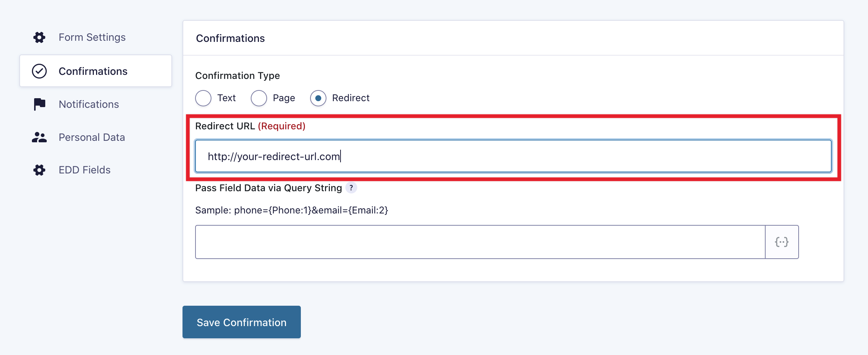Go to the Personal Data tab
Image resolution: width=868 pixels, height=355 pixels.
(92, 137)
